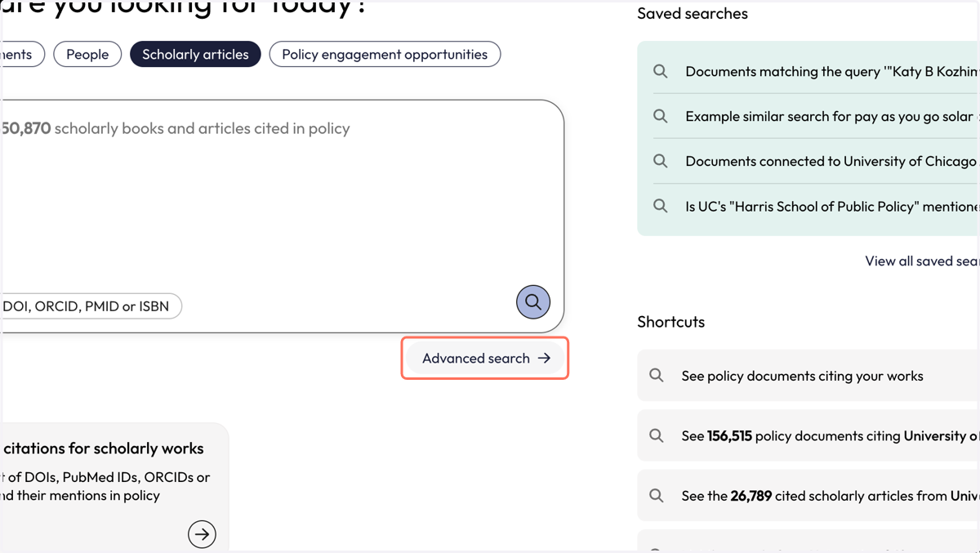Select the People tab
Screen dimensions: 980x553
tap(87, 55)
